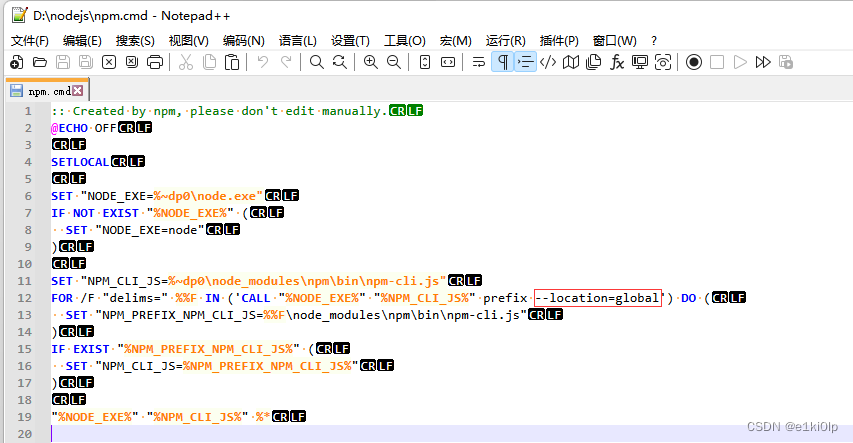Open the 工具(O) menu
Viewport: 853px width, 443px height.
405,41
